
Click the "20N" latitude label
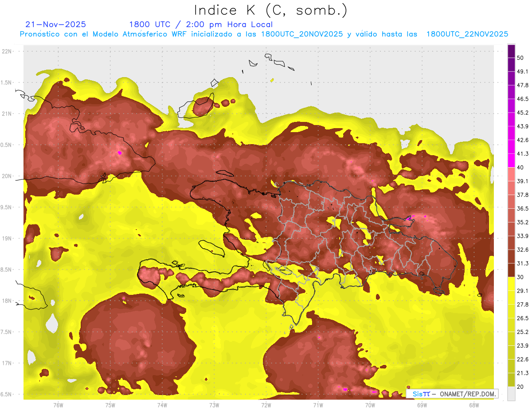pos(8,176)
